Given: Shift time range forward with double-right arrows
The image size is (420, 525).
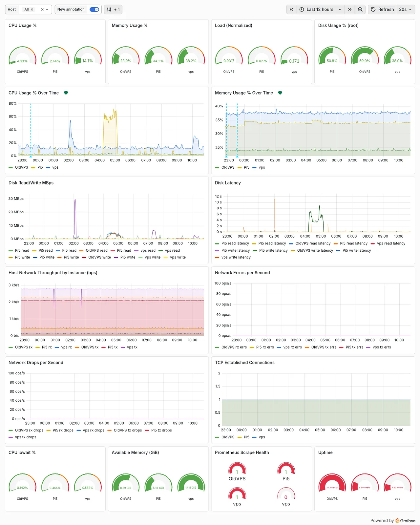Looking at the screenshot, I should (x=350, y=10).
